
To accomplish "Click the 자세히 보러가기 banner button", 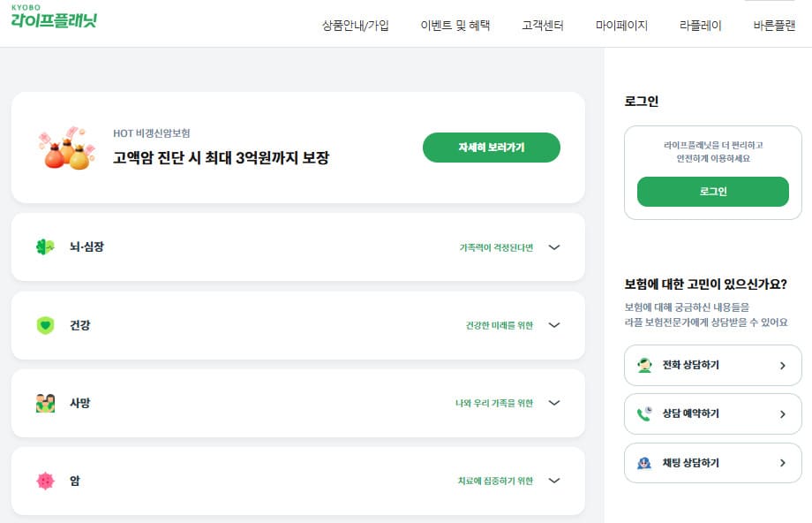I will [x=492, y=148].
